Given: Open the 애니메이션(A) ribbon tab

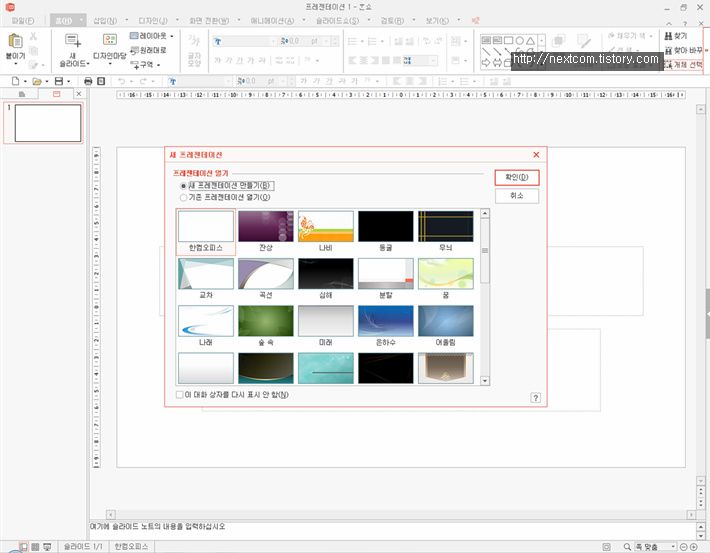Looking at the screenshot, I should click(272, 21).
